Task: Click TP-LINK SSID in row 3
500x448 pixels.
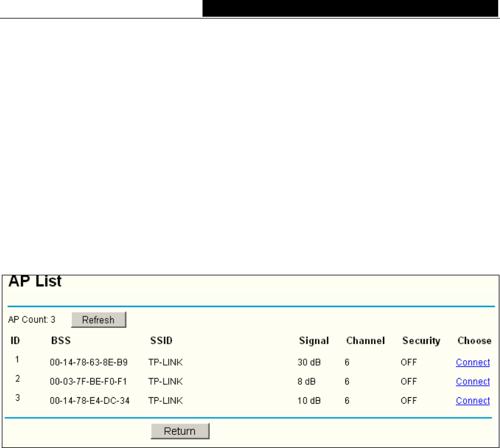Action: point(165,400)
